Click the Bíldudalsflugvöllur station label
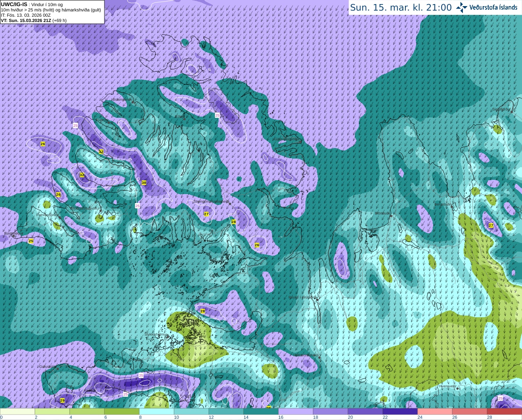The height and width of the screenshot is (420, 522). pyautogui.click(x=85, y=208)
